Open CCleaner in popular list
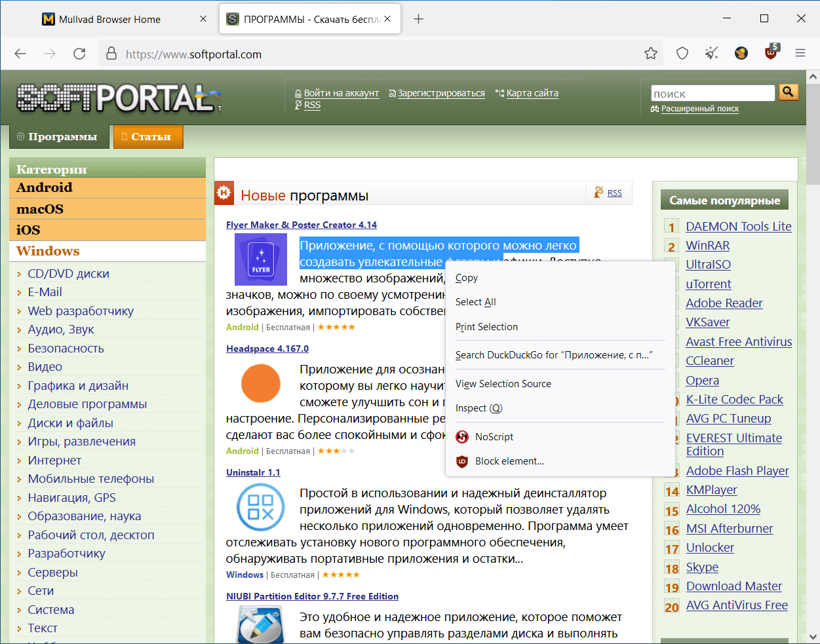 [710, 361]
